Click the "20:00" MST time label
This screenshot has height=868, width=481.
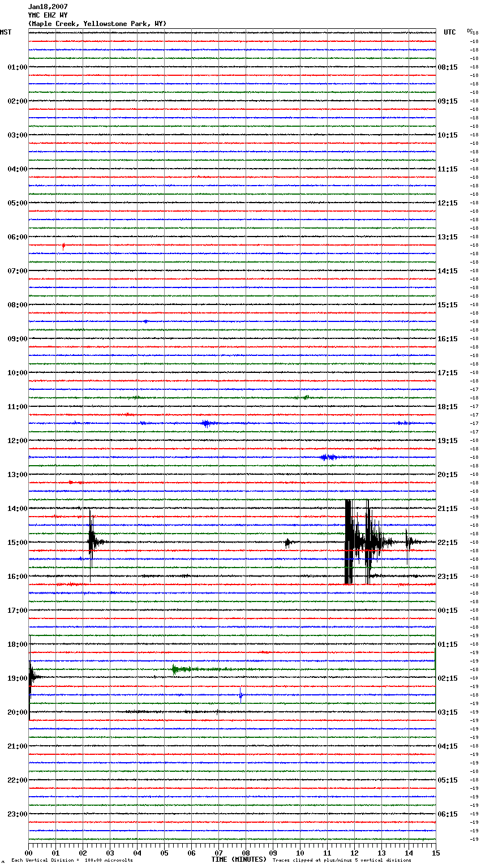(18, 712)
